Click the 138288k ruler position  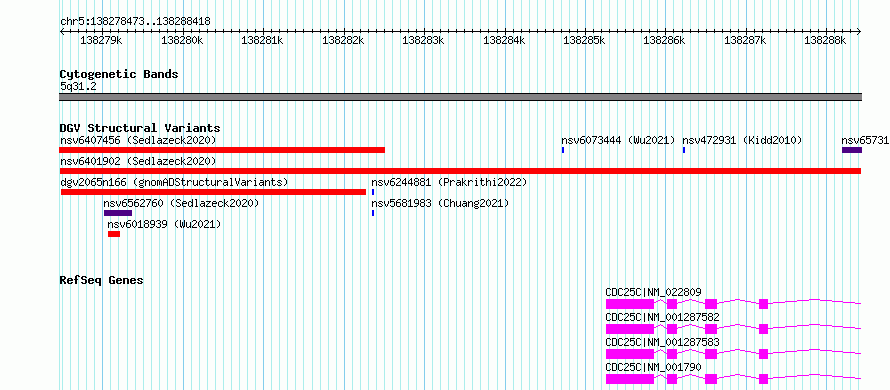tap(826, 40)
